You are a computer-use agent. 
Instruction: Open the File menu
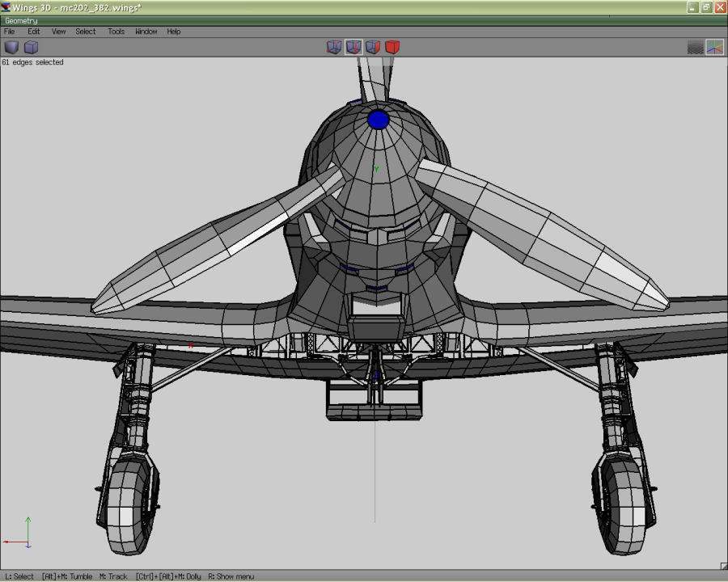(10, 32)
